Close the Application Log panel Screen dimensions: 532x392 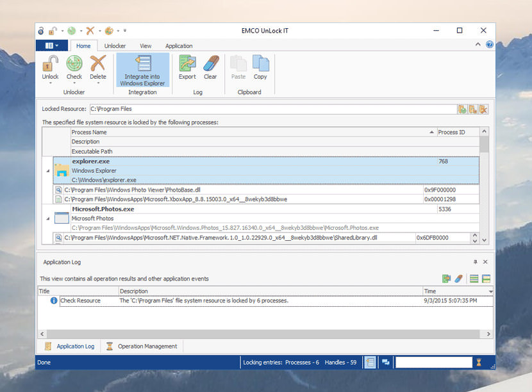(485, 262)
